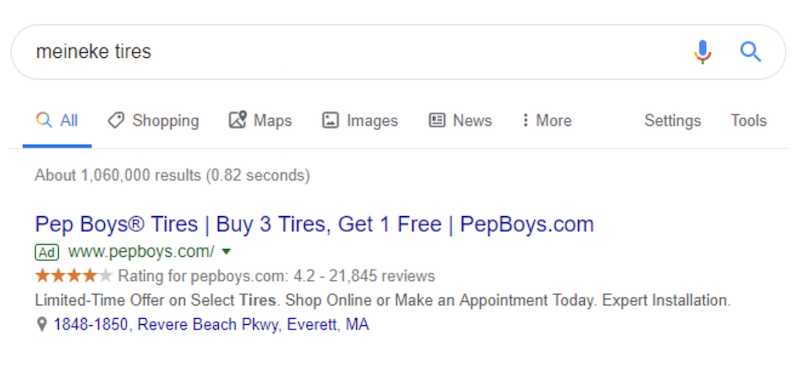The image size is (800, 366).
Task: Open the More menu with three dots
Action: tap(547, 120)
